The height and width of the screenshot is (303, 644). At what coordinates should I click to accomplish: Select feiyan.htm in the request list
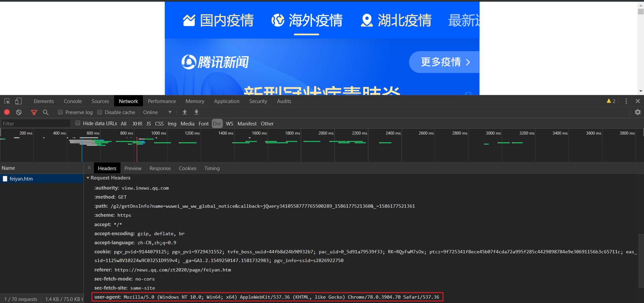coord(42,179)
